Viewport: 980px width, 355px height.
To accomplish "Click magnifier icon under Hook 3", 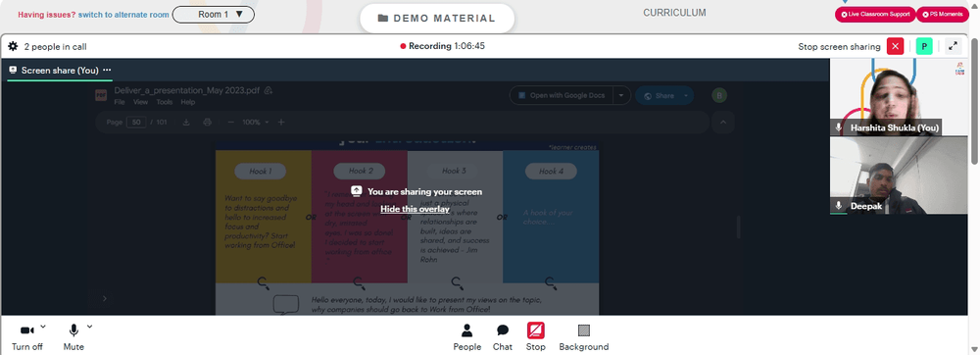I will coord(457,283).
